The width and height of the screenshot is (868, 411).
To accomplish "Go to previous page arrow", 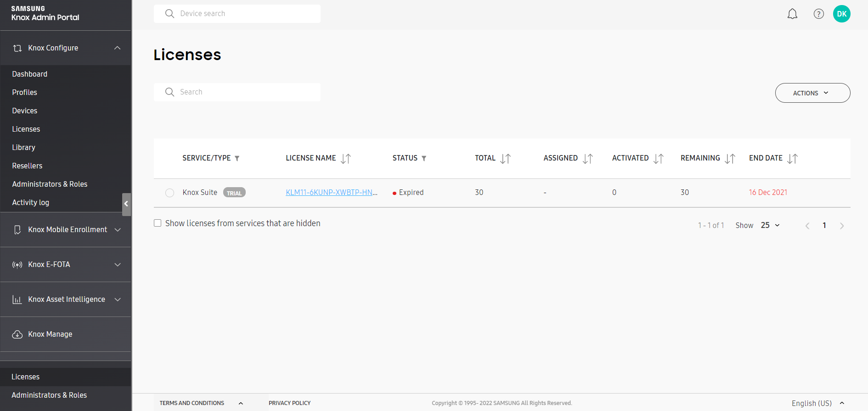I will click(807, 226).
